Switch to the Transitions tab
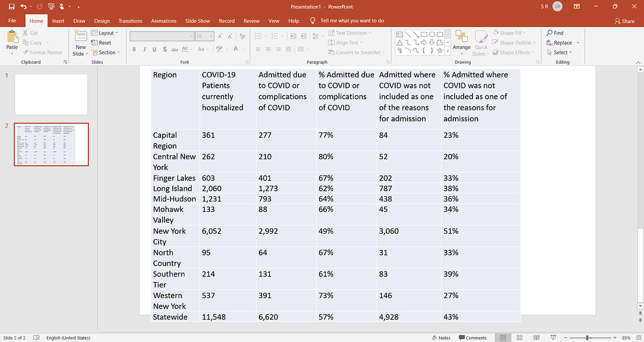644x342 pixels. tap(130, 21)
